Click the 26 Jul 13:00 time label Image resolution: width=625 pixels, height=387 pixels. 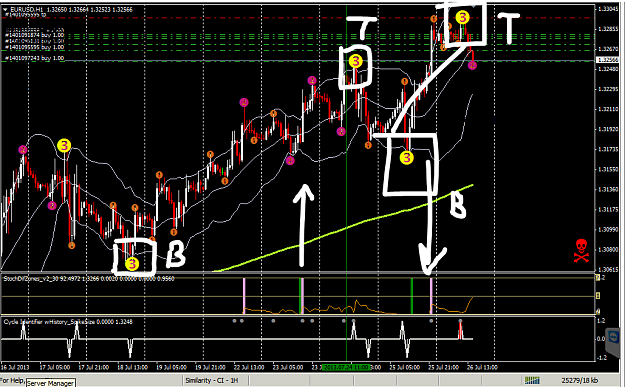click(x=482, y=367)
